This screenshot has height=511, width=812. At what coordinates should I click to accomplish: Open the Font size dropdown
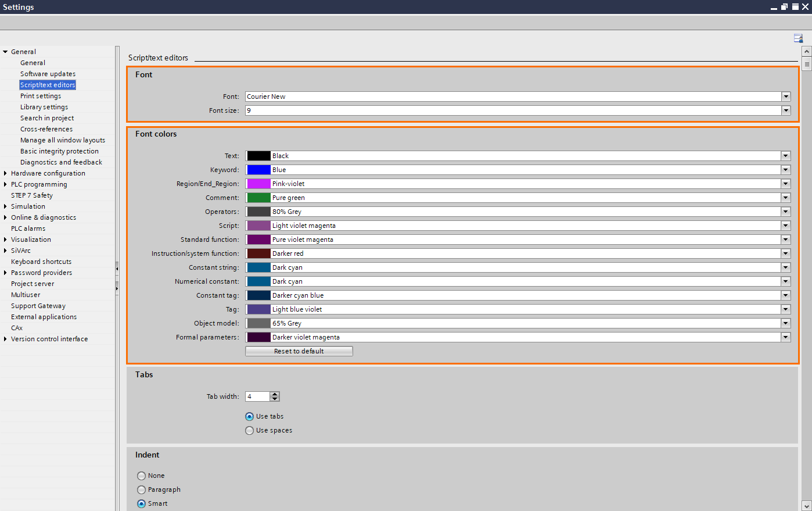pos(786,110)
